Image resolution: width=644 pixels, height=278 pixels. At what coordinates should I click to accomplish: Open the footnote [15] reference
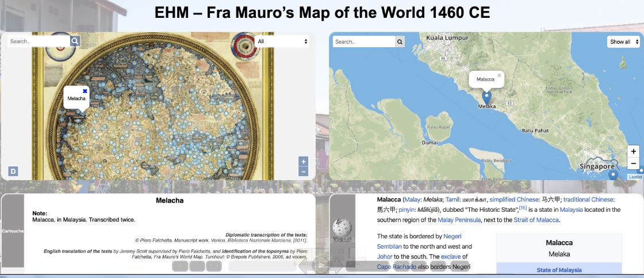pyautogui.click(x=523, y=208)
